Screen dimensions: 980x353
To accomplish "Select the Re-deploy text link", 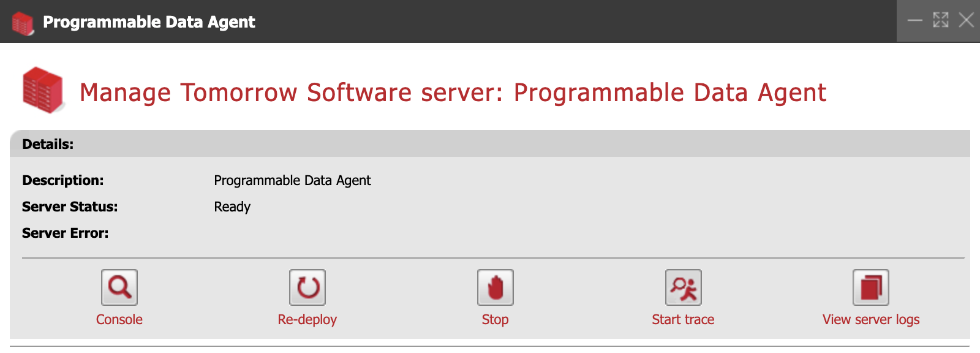I will click(307, 320).
